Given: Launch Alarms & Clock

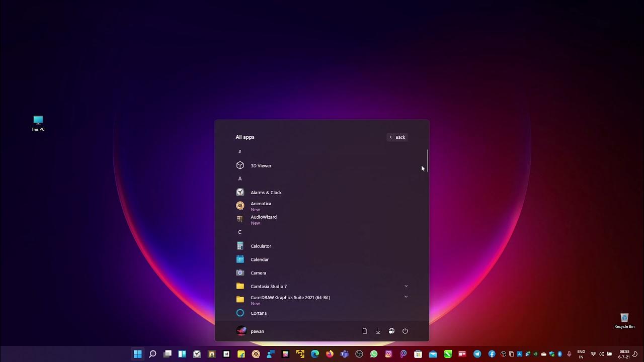Looking at the screenshot, I should point(322,192).
